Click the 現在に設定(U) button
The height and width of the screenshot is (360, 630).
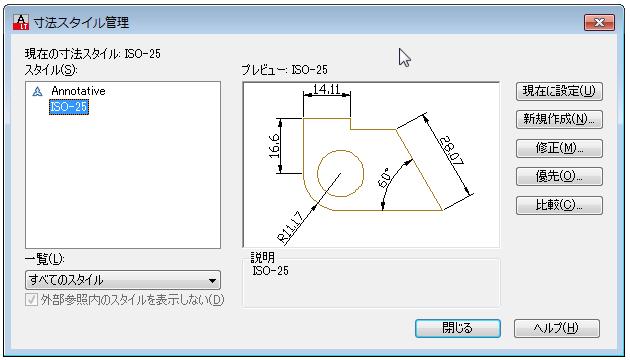559,91
